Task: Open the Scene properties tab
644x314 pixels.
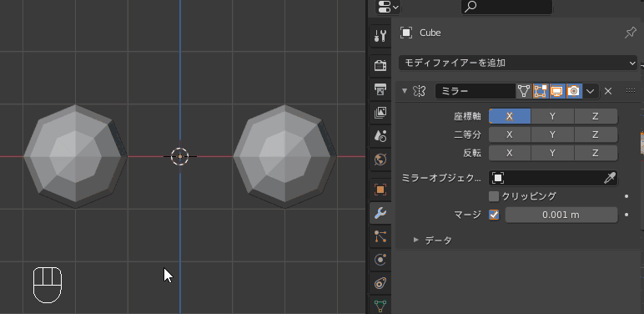Action: [380, 135]
